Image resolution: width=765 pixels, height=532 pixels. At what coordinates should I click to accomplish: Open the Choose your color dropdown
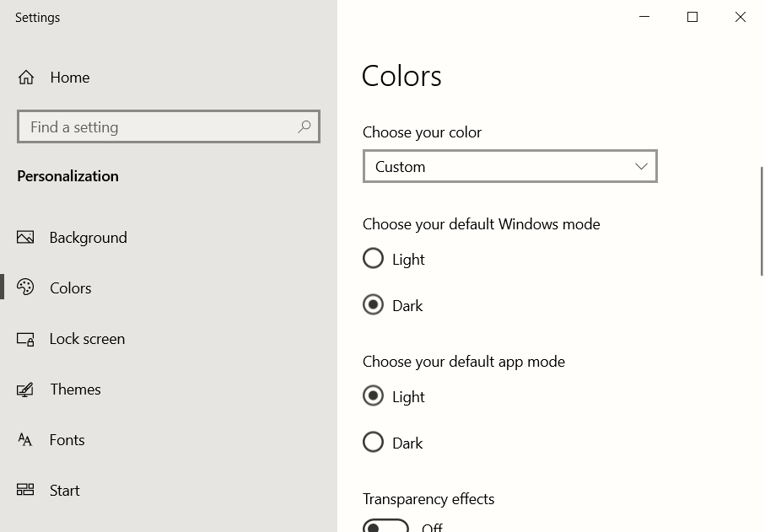click(509, 166)
